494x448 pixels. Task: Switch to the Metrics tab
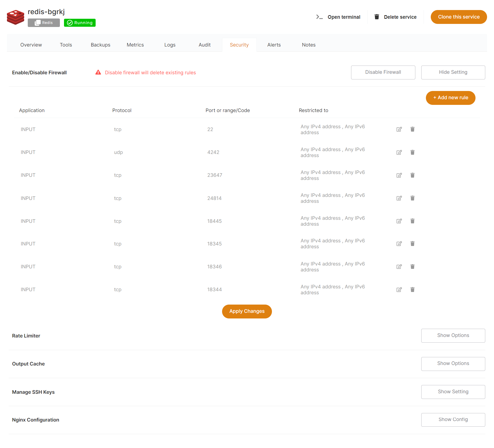[x=135, y=45]
